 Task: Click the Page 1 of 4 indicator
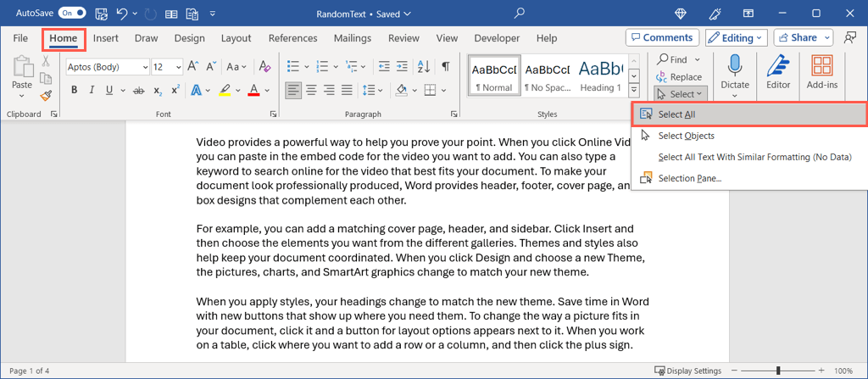pos(30,371)
